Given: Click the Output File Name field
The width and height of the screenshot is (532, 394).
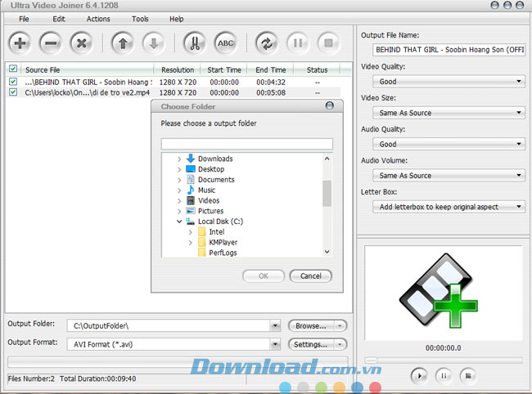Looking at the screenshot, I should coord(449,50).
